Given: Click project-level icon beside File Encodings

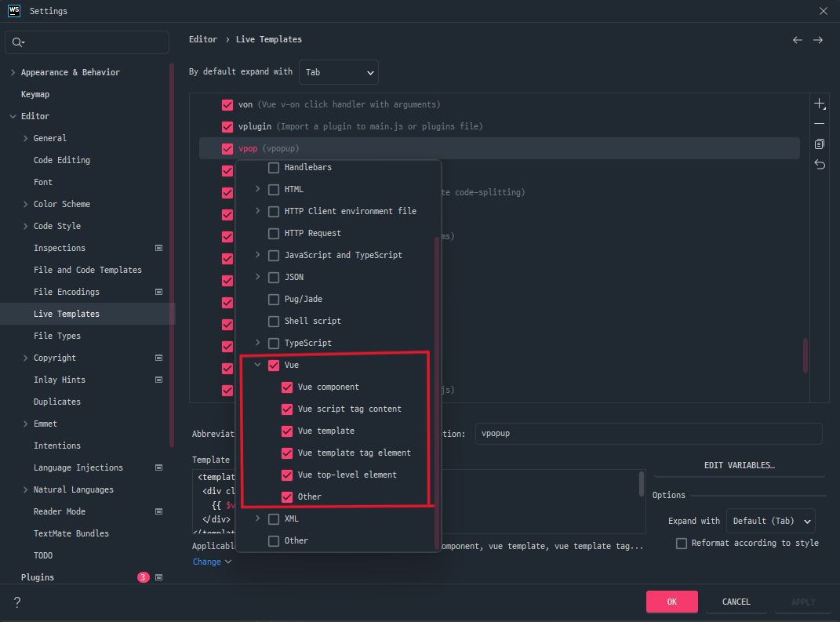Looking at the screenshot, I should [x=158, y=292].
